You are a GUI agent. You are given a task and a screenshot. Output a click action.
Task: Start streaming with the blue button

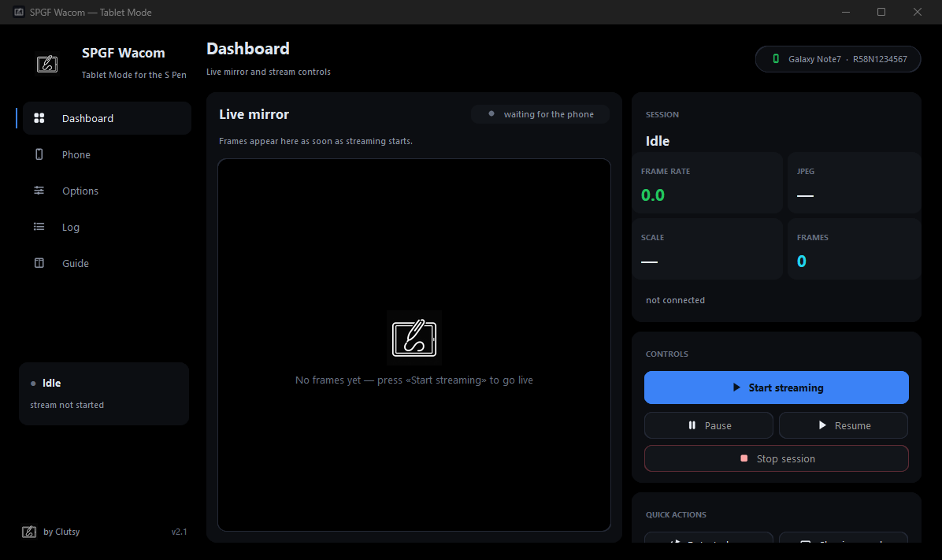[776, 388]
